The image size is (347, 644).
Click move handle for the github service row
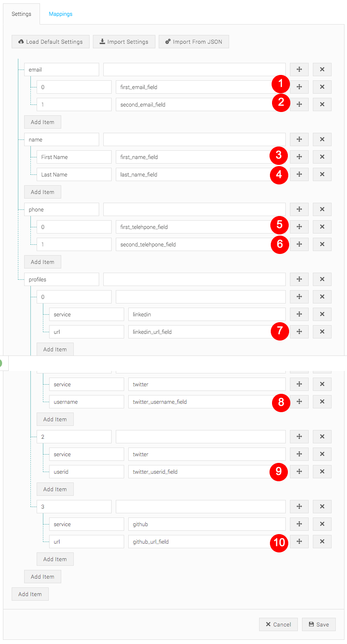pos(299,524)
